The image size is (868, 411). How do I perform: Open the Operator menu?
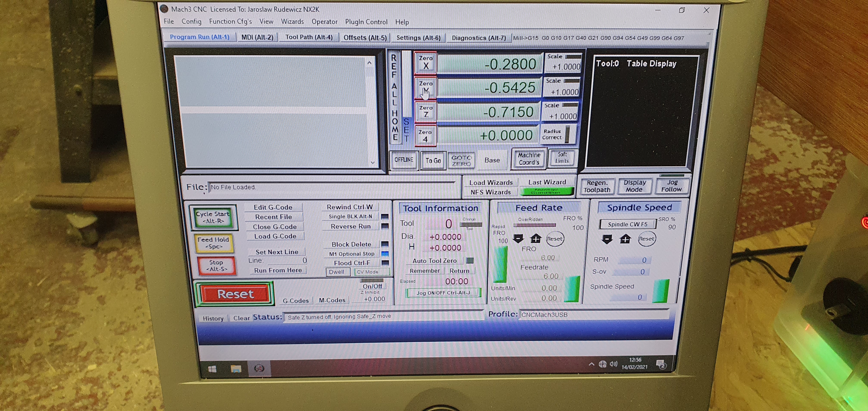tap(324, 22)
